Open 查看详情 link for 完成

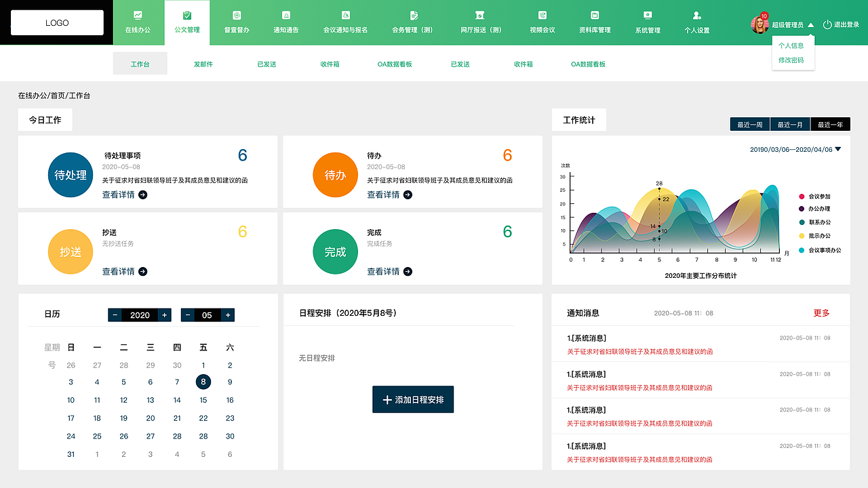coord(383,271)
